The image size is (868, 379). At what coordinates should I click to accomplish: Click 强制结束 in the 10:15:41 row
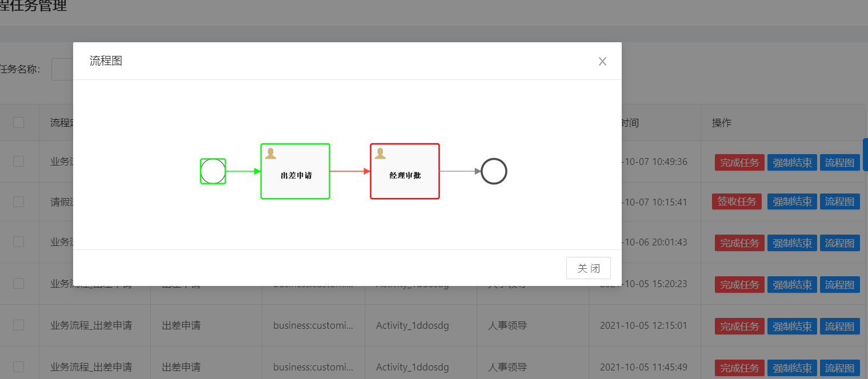792,201
